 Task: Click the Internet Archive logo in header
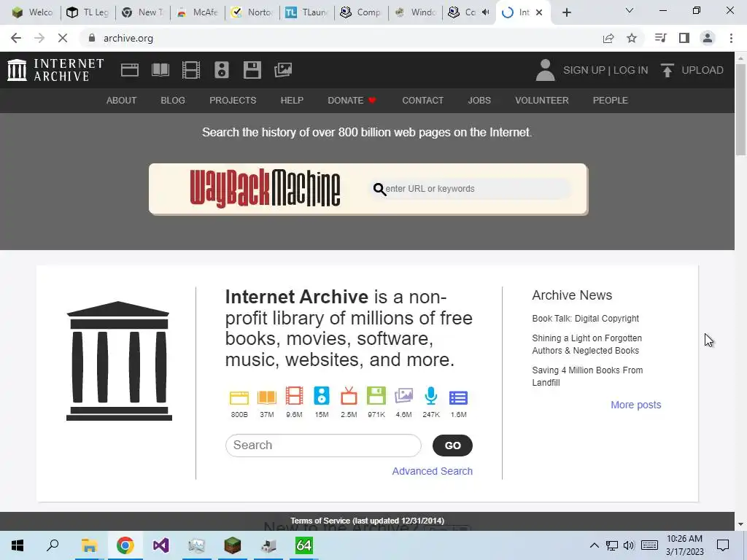[55, 70]
